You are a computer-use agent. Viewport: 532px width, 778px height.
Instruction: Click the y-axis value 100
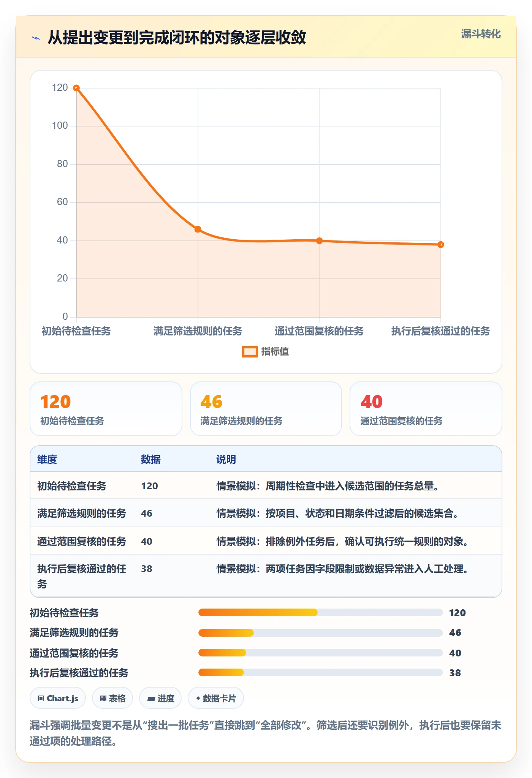click(60, 126)
